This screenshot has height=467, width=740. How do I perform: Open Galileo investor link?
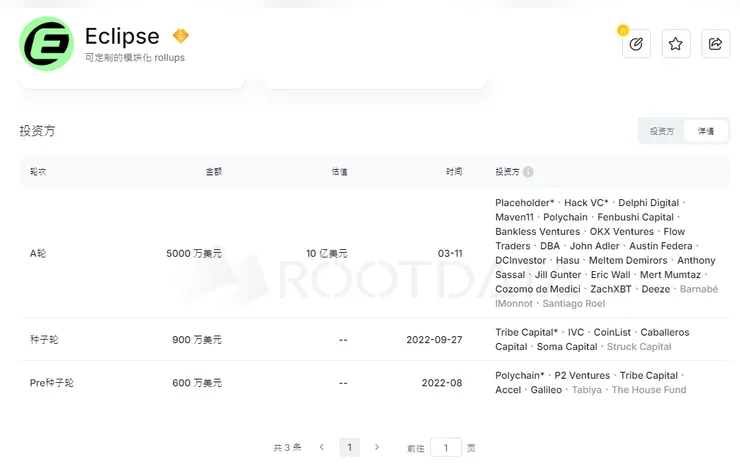[x=546, y=390]
